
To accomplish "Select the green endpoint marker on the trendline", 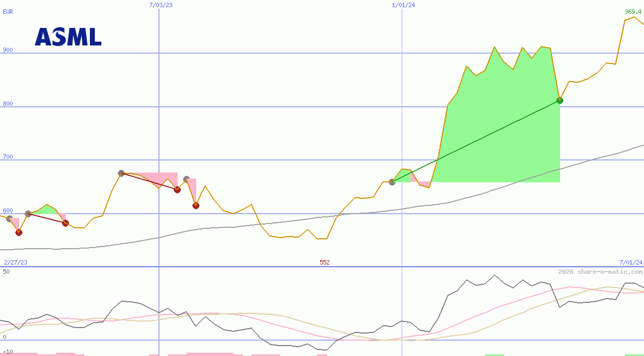I will [x=560, y=100].
